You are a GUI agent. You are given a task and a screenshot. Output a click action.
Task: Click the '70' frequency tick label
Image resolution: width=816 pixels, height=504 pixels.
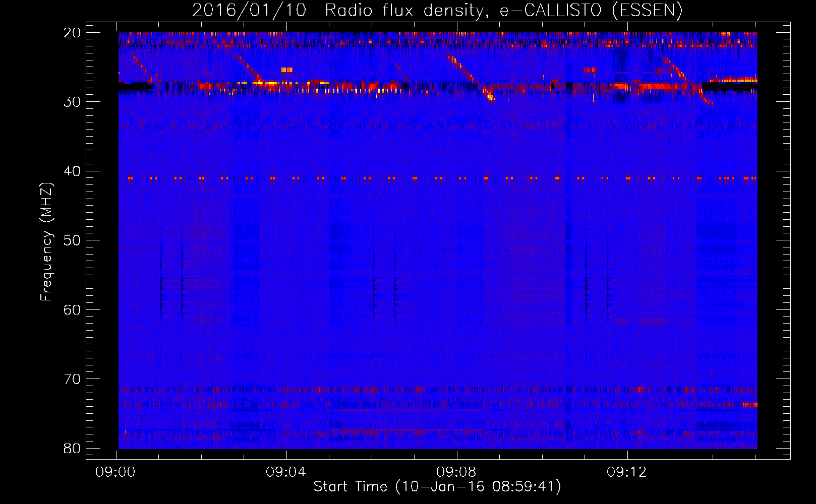tap(73, 379)
